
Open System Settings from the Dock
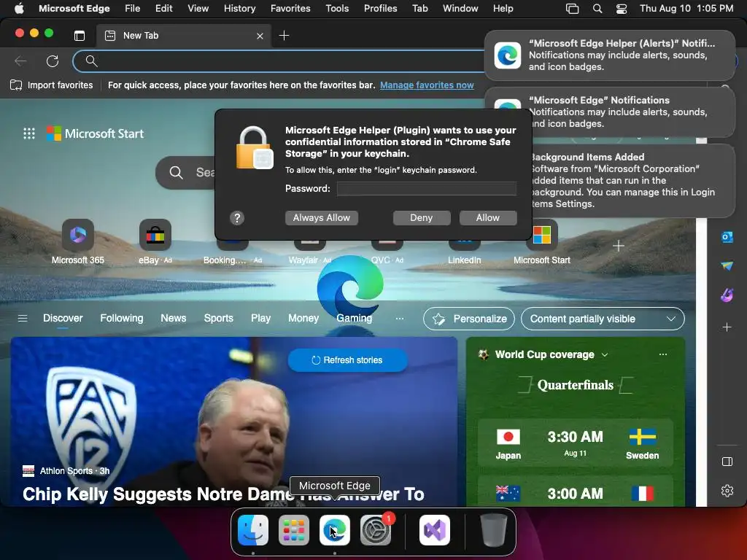[376, 530]
